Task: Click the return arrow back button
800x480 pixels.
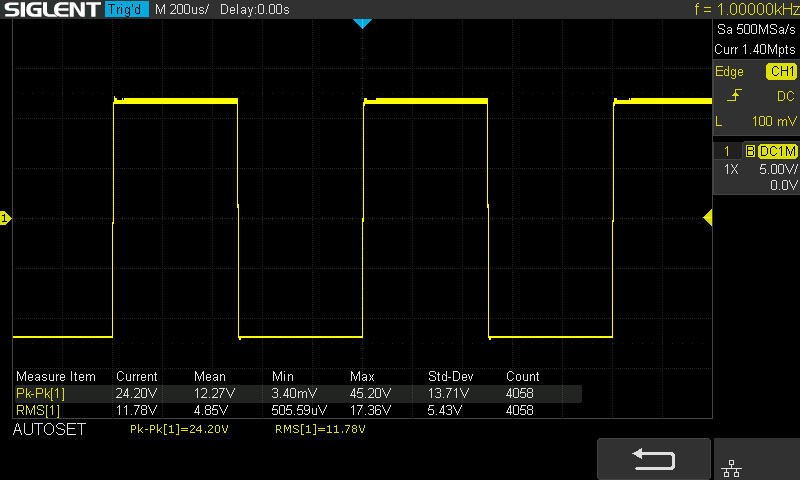Action: 654,459
